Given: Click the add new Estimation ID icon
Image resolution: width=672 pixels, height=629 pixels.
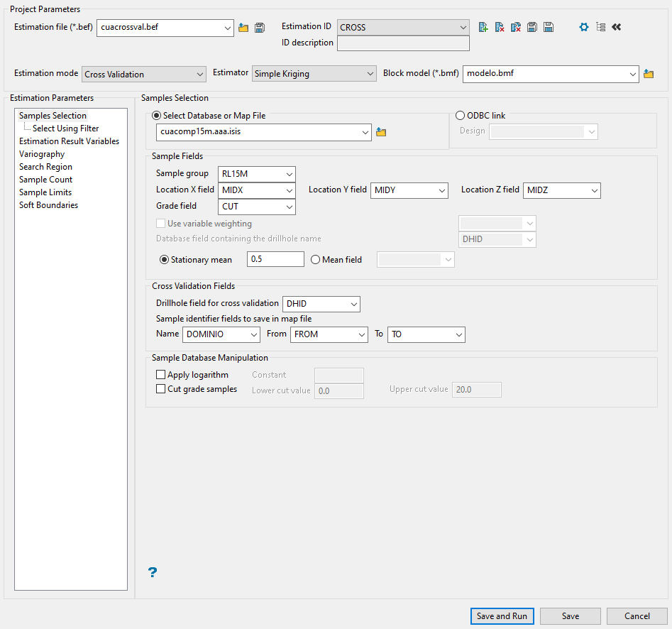Looking at the screenshot, I should tap(483, 27).
